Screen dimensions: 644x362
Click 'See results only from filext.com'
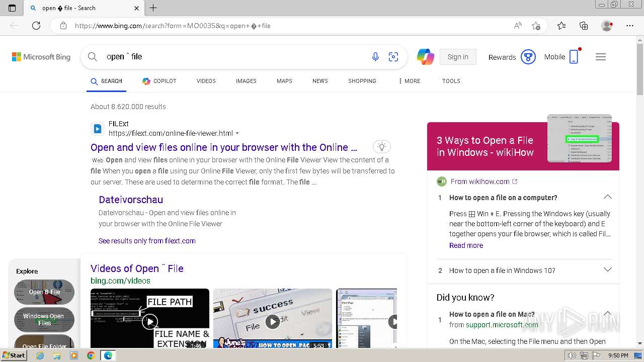(147, 241)
